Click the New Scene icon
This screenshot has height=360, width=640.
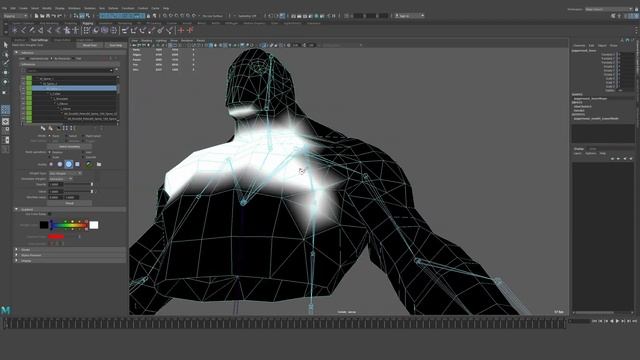coord(36,16)
